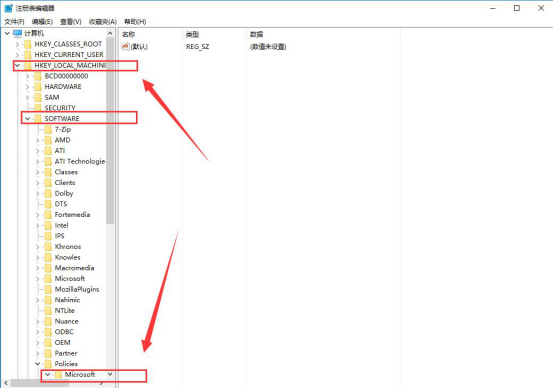This screenshot has width=553, height=388.
Task: Select the ATI Technologies key label
Action: pyautogui.click(x=80, y=162)
